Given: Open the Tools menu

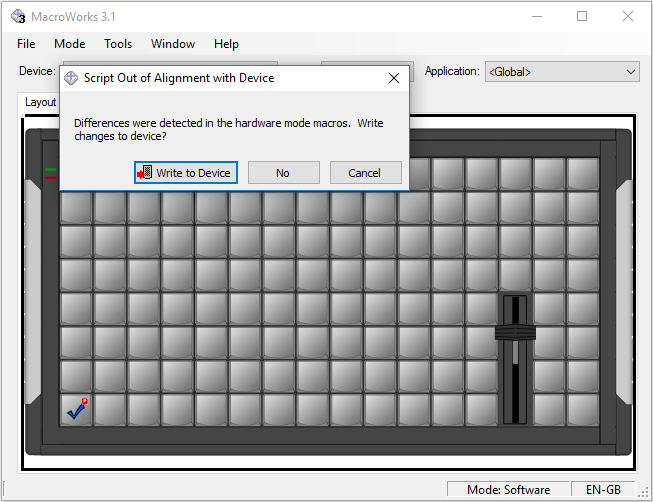Looking at the screenshot, I should coord(118,44).
